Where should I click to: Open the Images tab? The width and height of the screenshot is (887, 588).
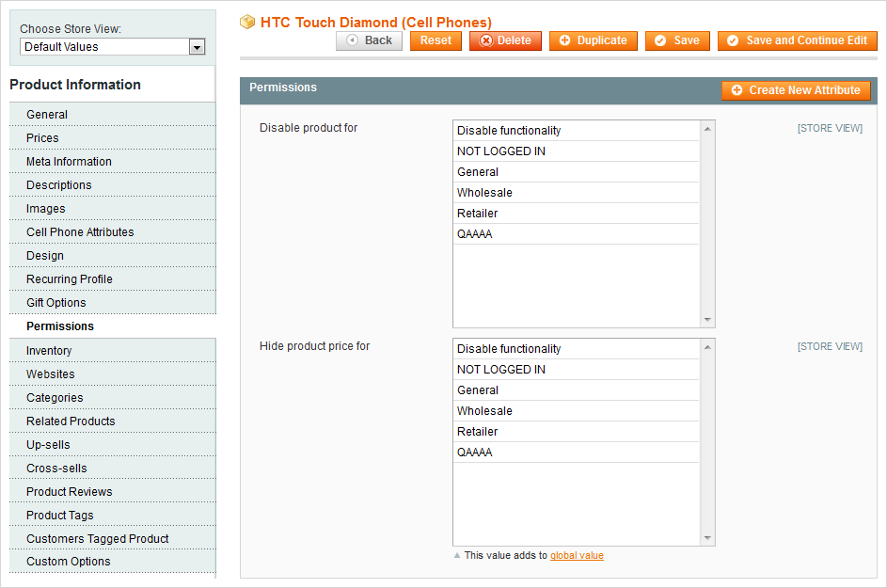pos(113,209)
